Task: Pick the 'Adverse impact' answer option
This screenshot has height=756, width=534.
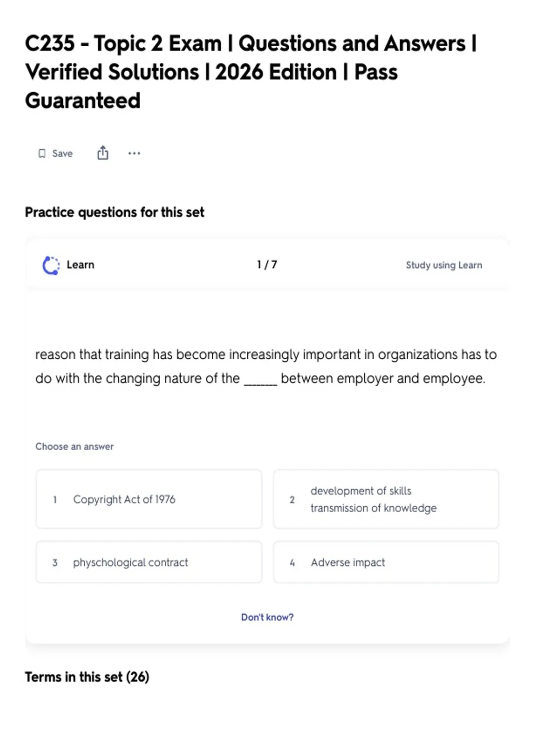Action: 386,562
